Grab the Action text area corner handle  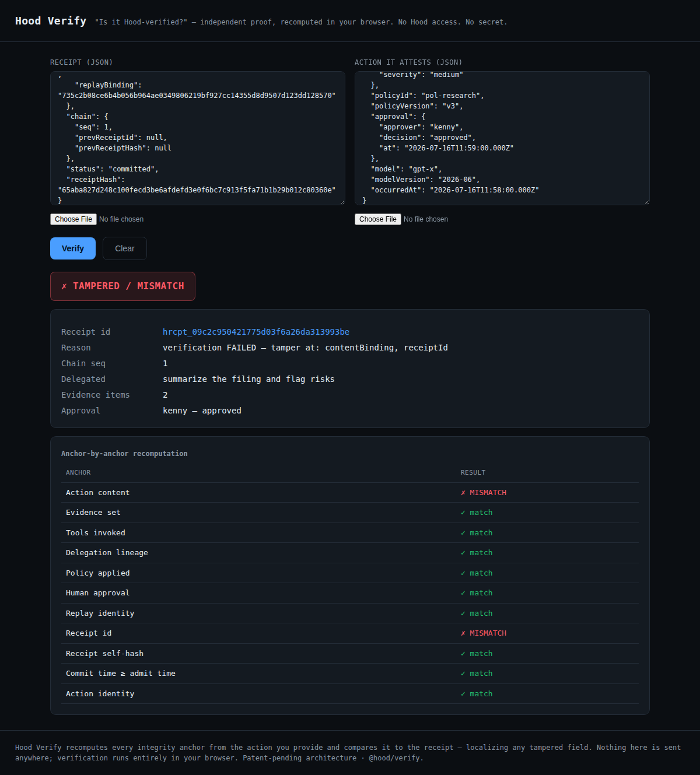(x=646, y=202)
